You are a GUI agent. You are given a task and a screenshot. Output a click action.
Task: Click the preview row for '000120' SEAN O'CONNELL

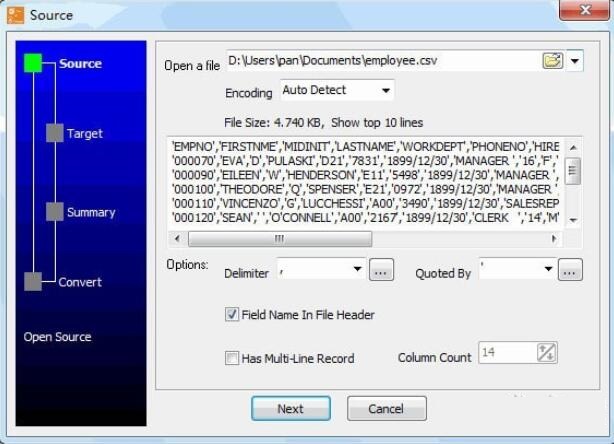point(366,217)
